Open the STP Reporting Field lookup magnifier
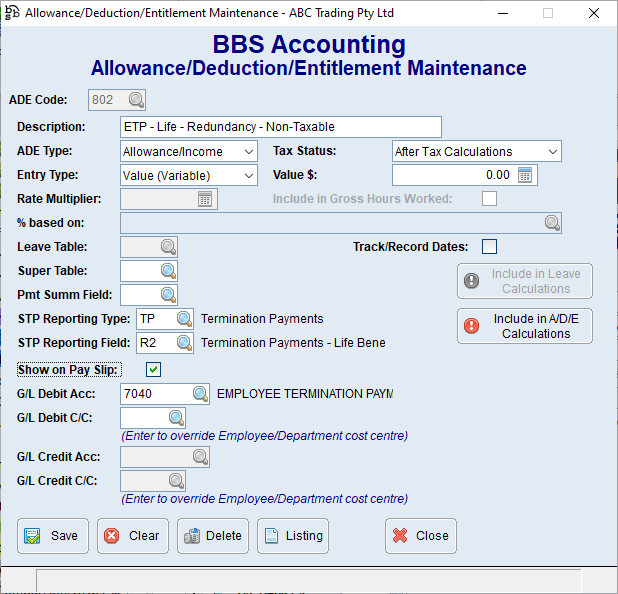 [184, 343]
